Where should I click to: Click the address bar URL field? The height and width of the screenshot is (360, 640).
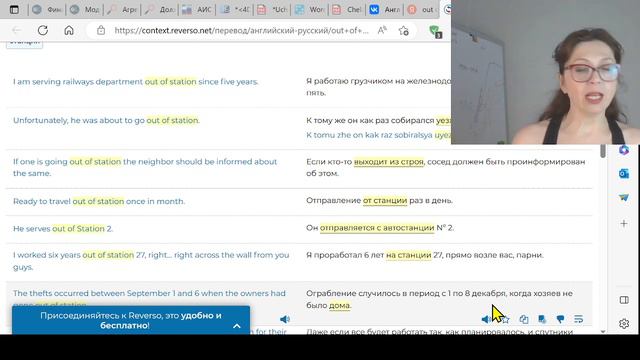pos(241,31)
